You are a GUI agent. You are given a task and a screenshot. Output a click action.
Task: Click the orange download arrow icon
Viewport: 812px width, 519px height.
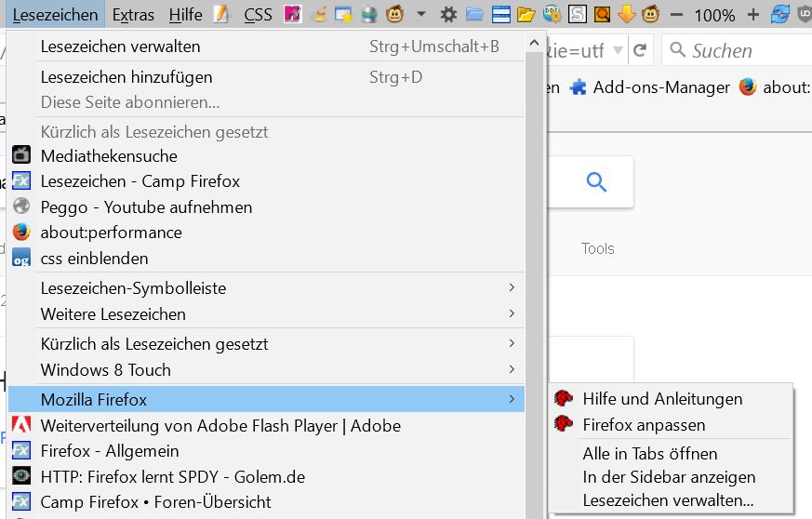coord(626,15)
